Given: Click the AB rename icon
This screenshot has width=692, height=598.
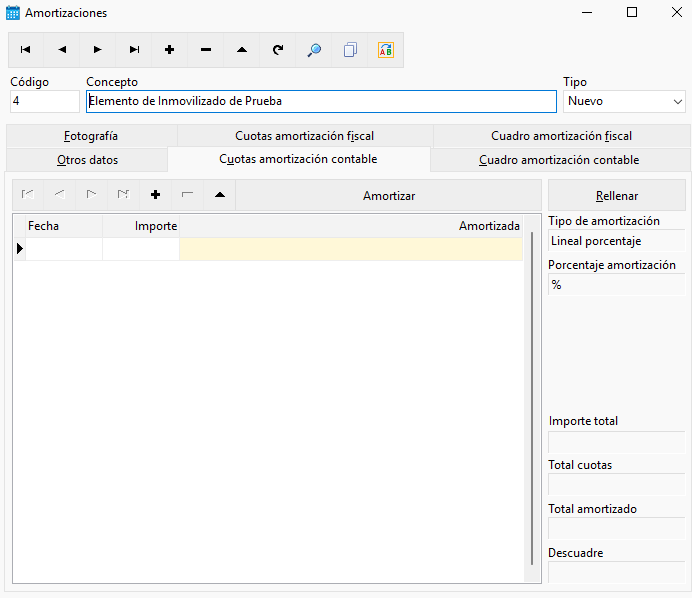Looking at the screenshot, I should pos(386,50).
